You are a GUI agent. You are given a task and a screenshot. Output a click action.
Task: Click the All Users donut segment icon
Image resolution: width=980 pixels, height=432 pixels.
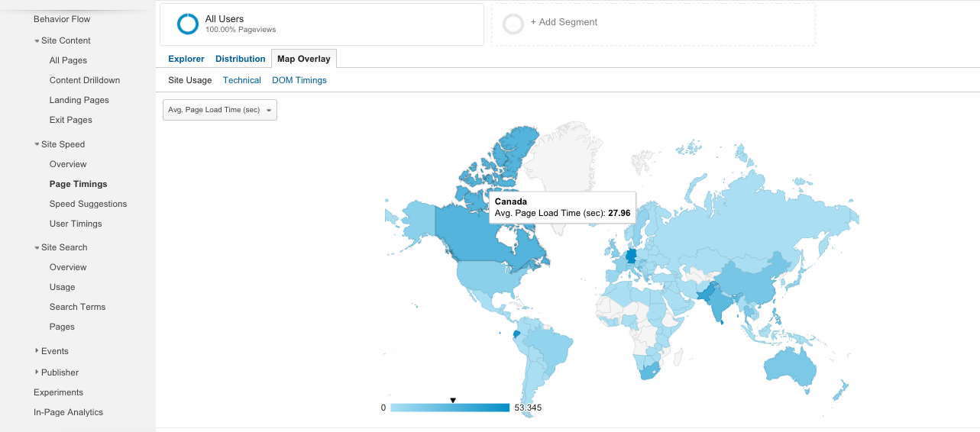(x=188, y=24)
